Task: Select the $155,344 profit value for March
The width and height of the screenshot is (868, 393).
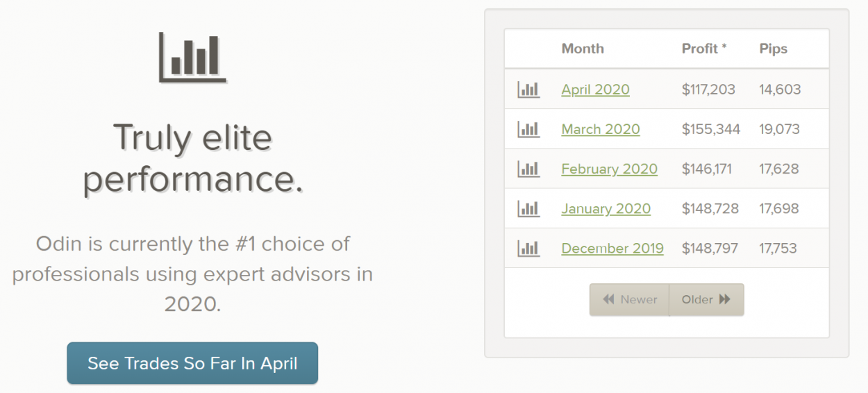Action: point(711,129)
